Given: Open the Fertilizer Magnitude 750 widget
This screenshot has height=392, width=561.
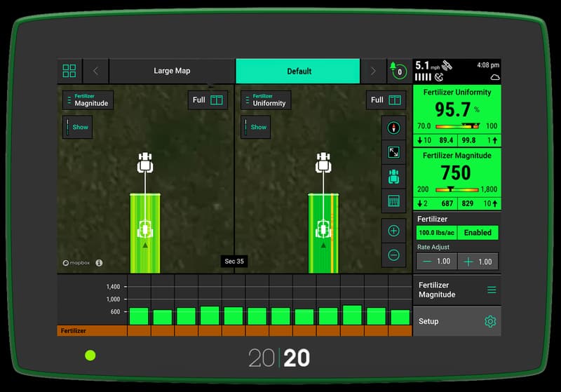Looking at the screenshot, I should pyautogui.click(x=457, y=179).
